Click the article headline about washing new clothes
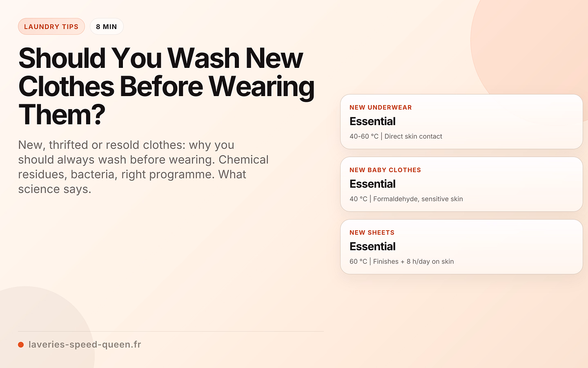This screenshot has height=368, width=588. [x=166, y=86]
